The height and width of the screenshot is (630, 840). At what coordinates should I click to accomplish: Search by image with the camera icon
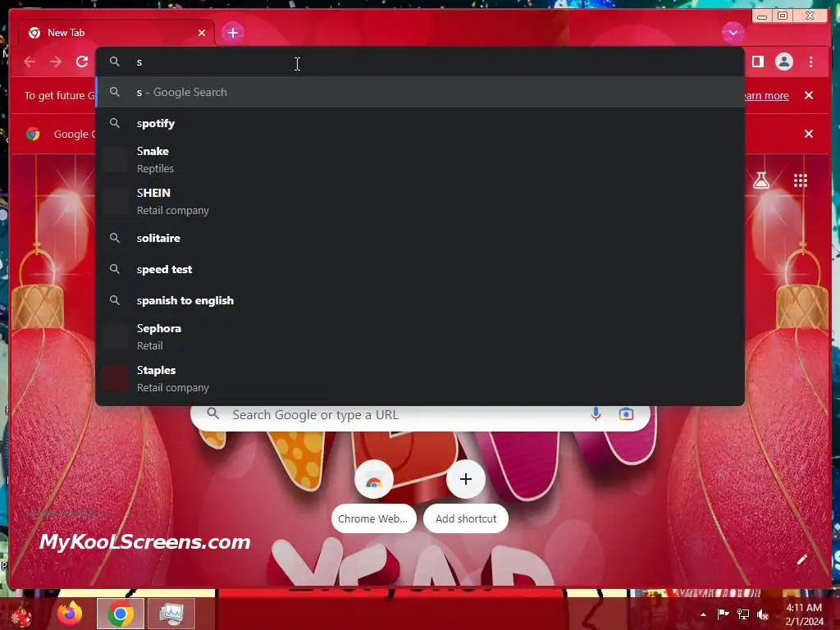click(x=626, y=414)
